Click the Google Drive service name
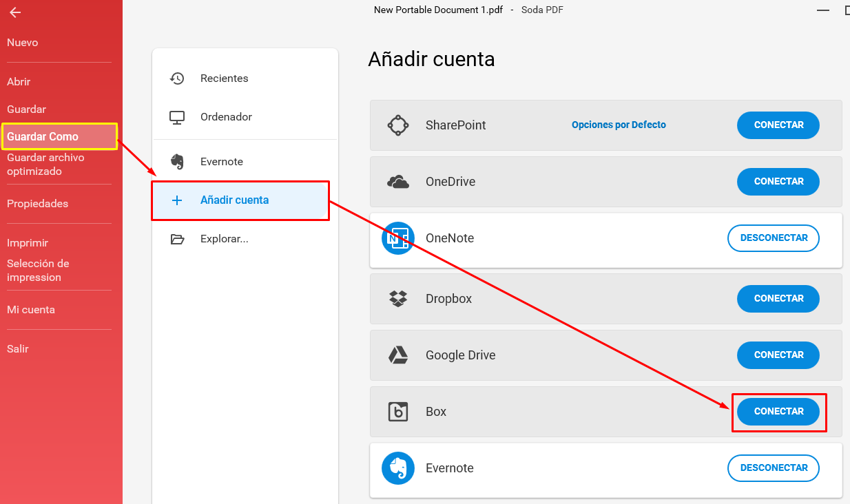 coord(461,355)
